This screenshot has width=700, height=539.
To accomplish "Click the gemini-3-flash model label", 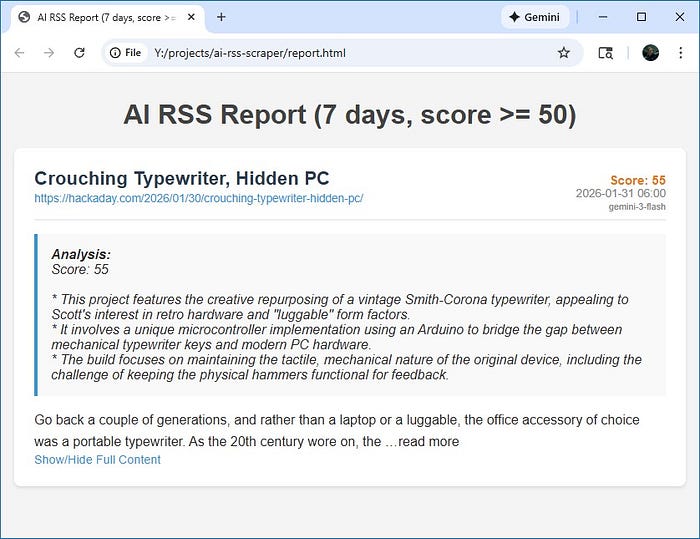I will point(637,207).
